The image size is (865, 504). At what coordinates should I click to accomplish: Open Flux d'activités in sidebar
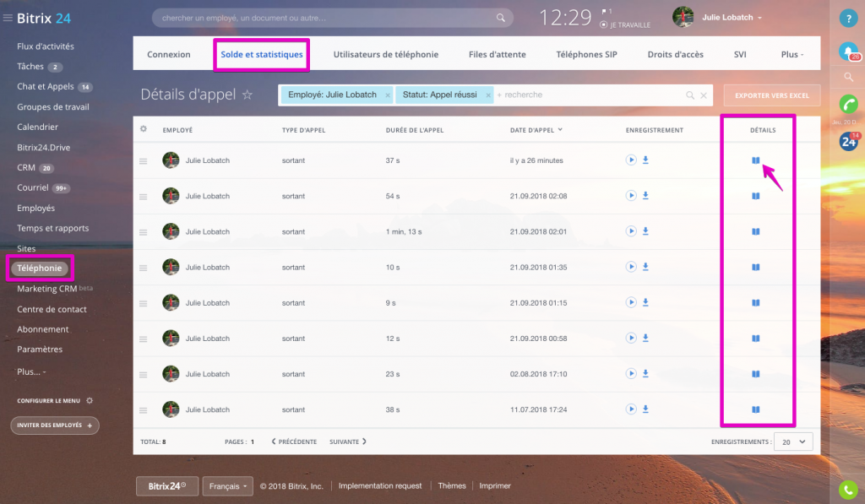coord(46,46)
